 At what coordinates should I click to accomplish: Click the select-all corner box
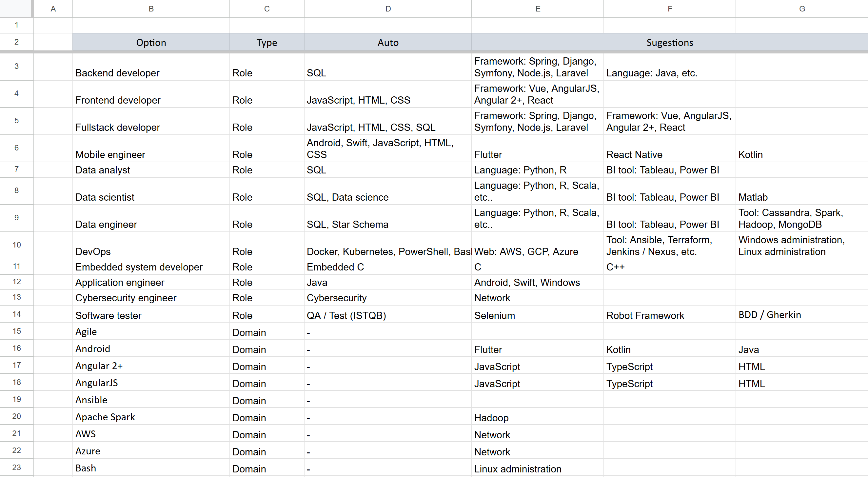pos(16,9)
